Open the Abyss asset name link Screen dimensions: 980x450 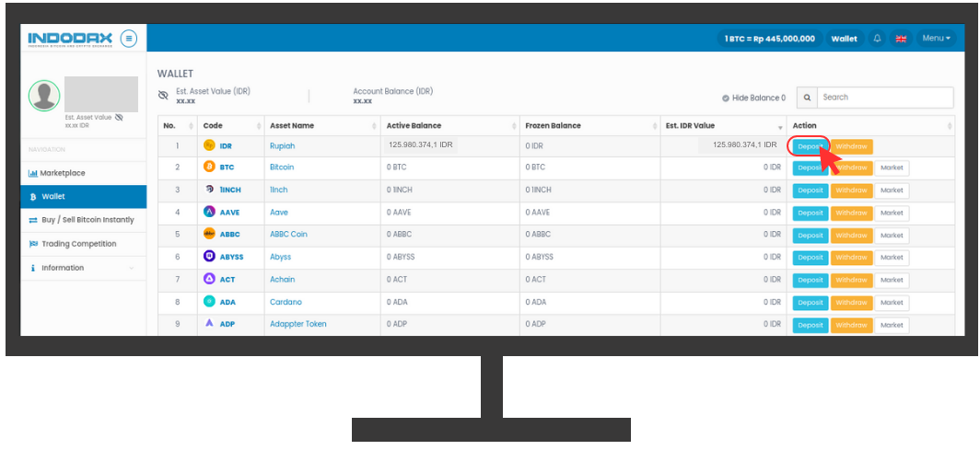point(280,257)
